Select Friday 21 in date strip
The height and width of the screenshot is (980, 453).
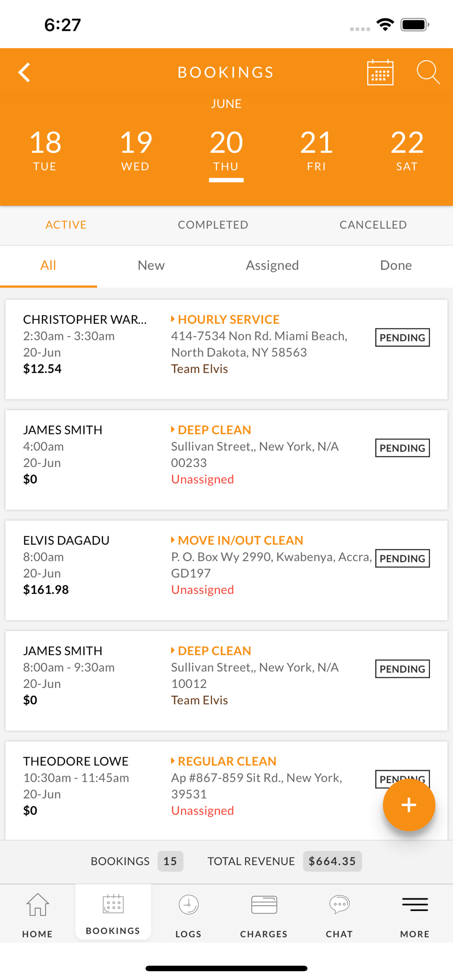click(316, 150)
